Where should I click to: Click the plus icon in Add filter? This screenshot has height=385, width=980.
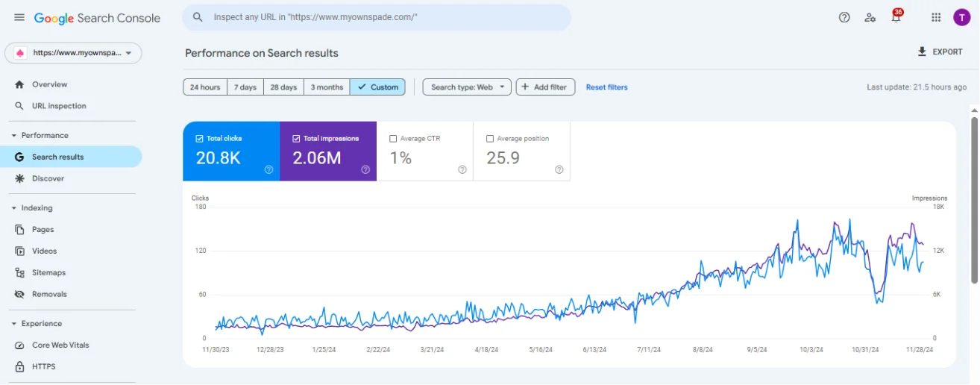click(x=525, y=87)
